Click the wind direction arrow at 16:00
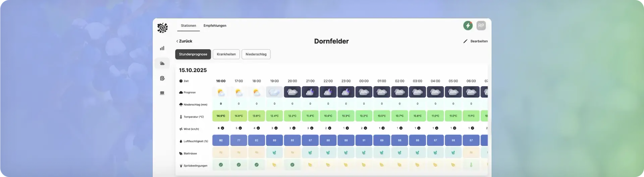This screenshot has width=644, height=177. (222, 128)
